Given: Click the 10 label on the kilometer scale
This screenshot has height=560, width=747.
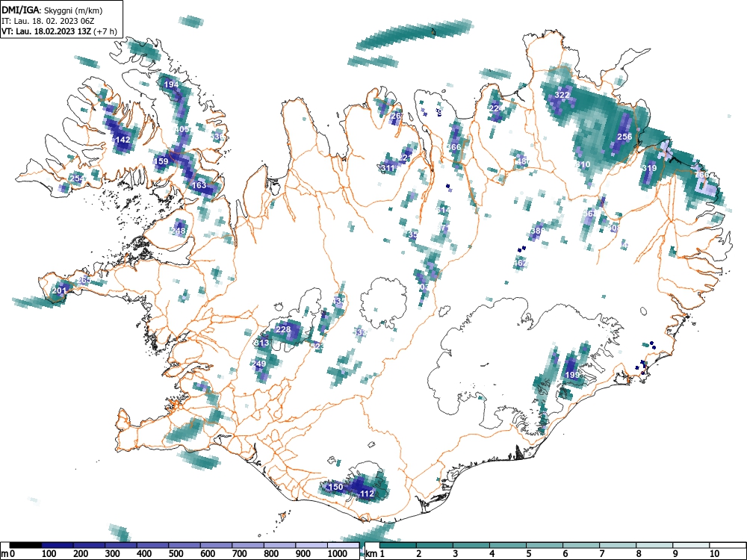Looking at the screenshot, I should 713,554.
